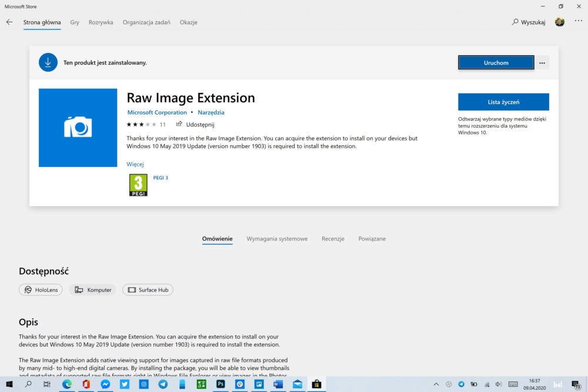Viewport: 588px width, 392px height.
Task: Open Telegram from the taskbar
Action: pyautogui.click(x=163, y=384)
